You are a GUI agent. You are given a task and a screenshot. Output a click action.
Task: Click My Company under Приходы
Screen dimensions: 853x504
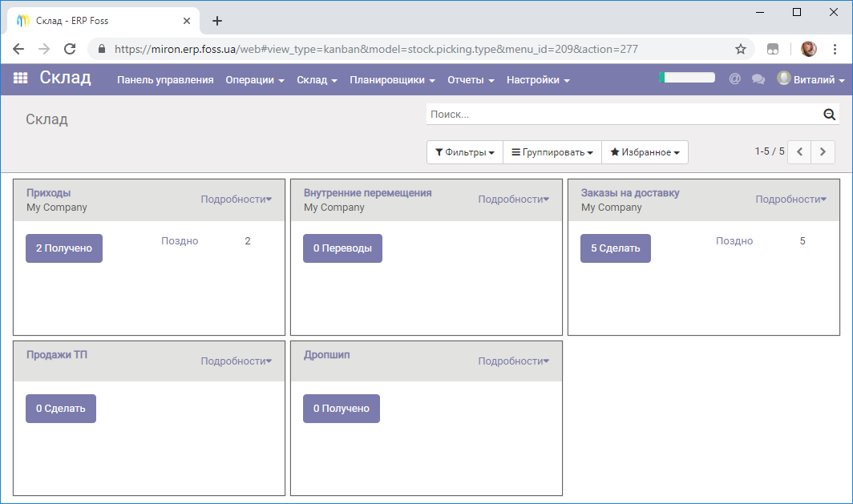(57, 208)
